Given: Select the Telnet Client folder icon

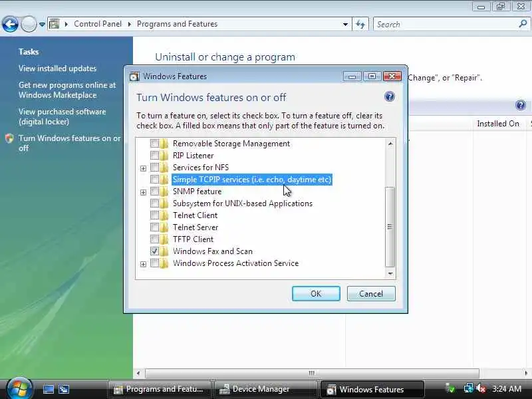Looking at the screenshot, I should click(x=164, y=215).
